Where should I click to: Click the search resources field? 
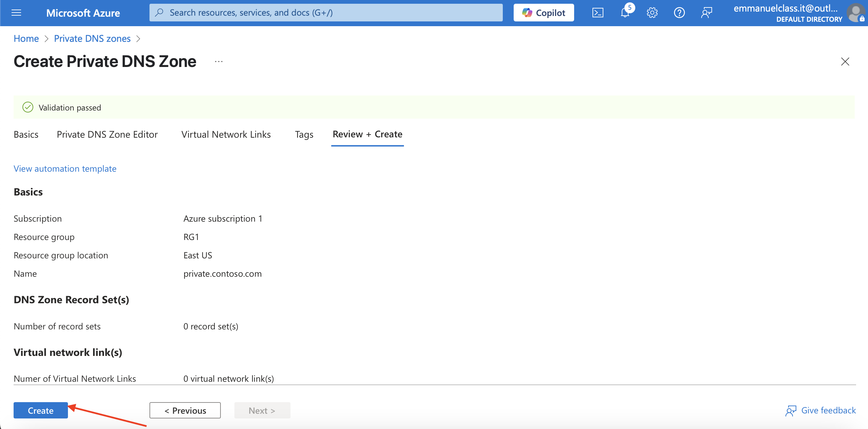(326, 13)
